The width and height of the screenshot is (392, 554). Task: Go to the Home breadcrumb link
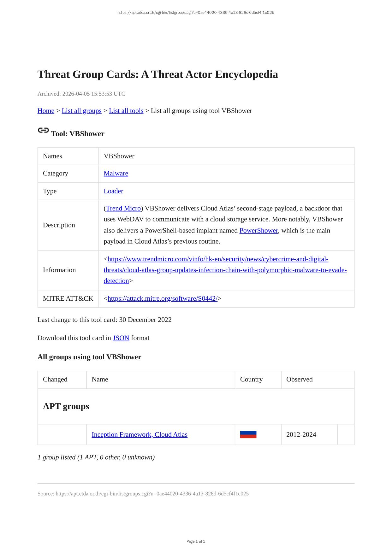point(46,111)
